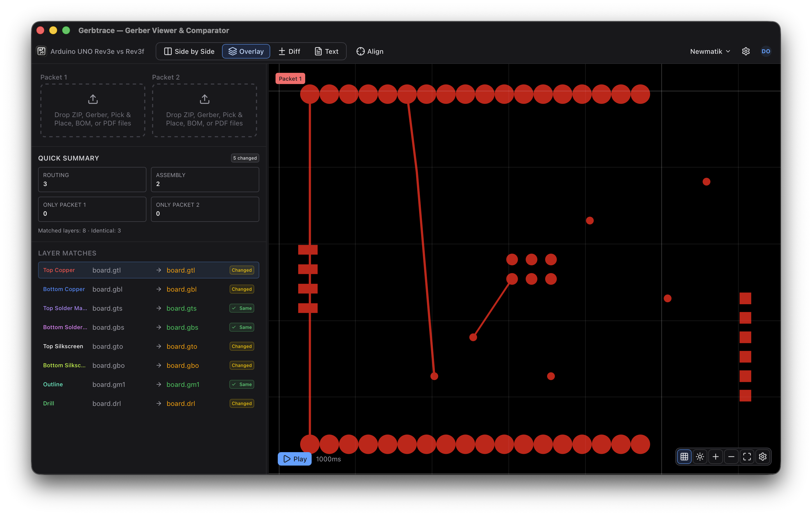The height and width of the screenshot is (516, 812).
Task: Open the Newmatik manufacturer dropdown
Action: (x=710, y=51)
